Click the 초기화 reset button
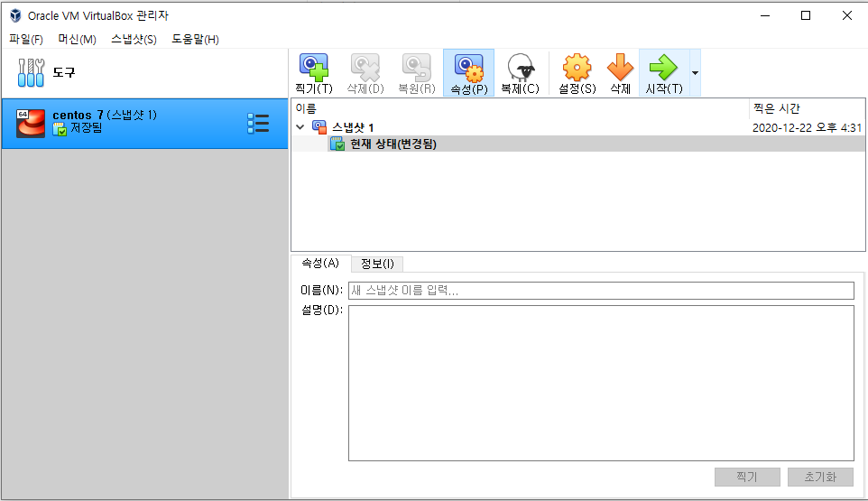Image resolution: width=868 pixels, height=501 pixels. point(820,477)
